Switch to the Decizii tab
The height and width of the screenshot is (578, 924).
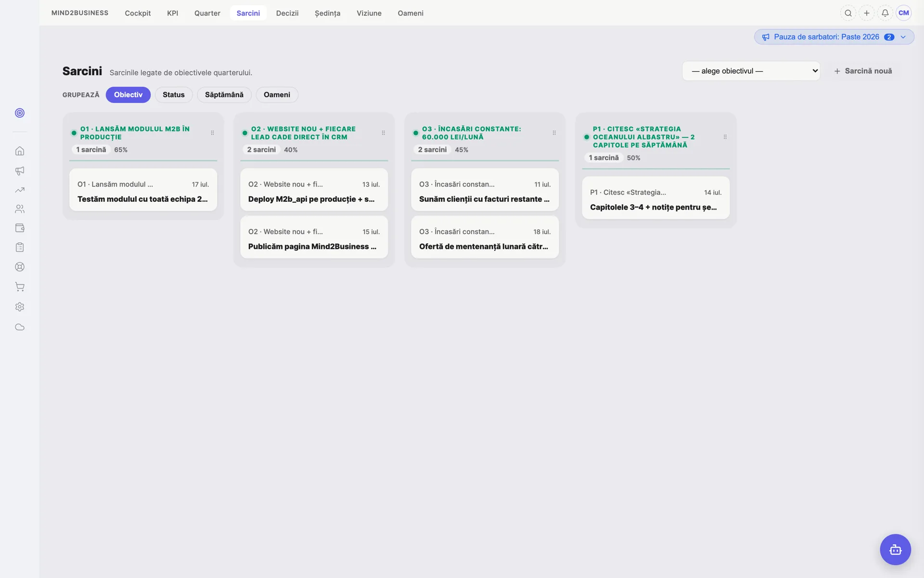[287, 13]
